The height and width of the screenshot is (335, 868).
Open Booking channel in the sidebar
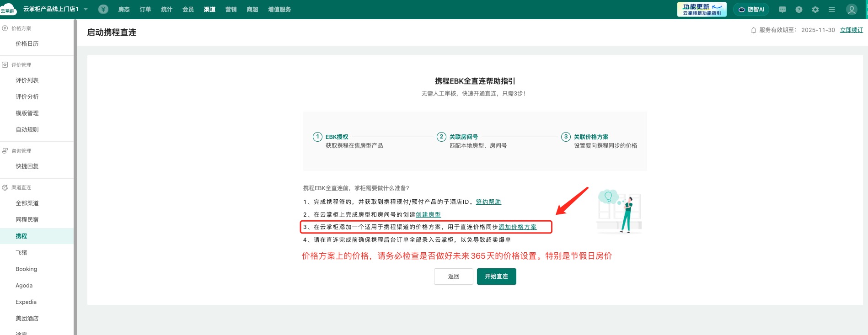(x=26, y=269)
